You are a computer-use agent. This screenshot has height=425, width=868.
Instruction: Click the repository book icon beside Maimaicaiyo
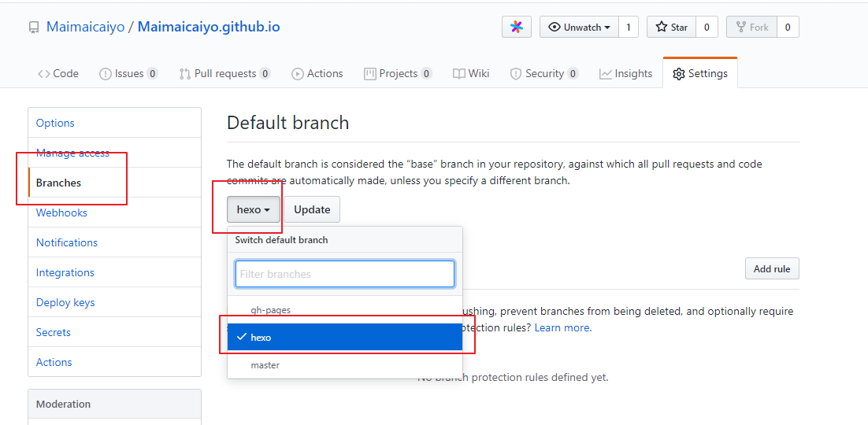[x=35, y=27]
